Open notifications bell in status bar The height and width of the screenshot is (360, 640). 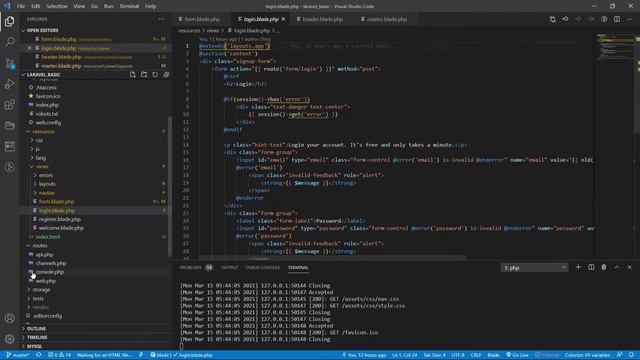631,355
